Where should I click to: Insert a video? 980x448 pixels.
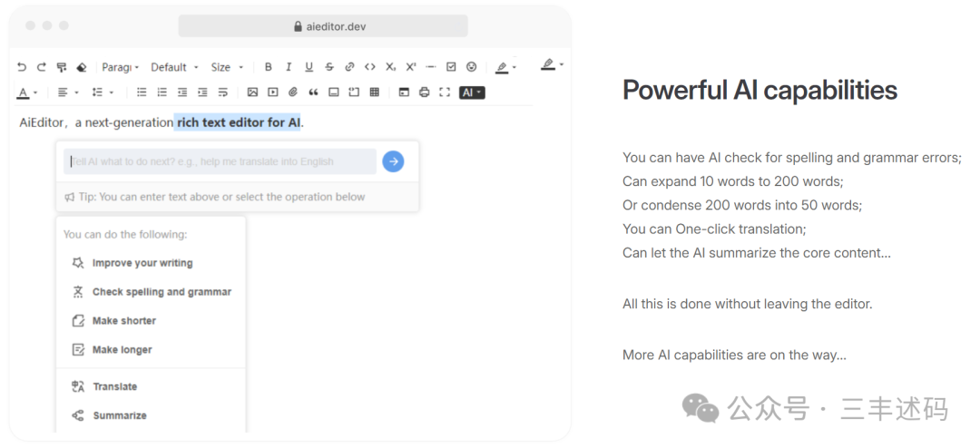[x=272, y=93]
